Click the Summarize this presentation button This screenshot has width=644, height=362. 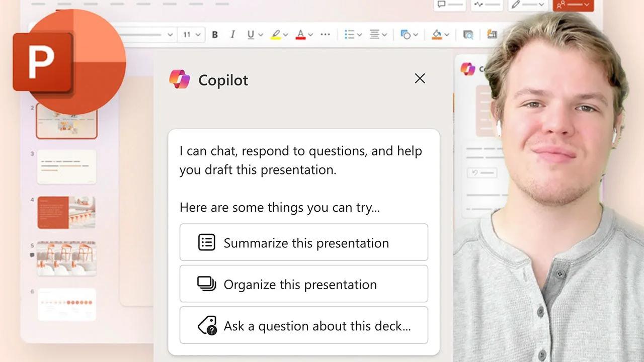click(x=304, y=242)
